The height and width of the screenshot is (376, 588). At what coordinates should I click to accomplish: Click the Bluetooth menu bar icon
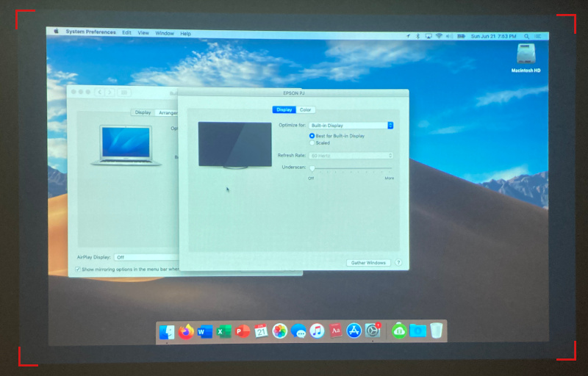tap(417, 36)
